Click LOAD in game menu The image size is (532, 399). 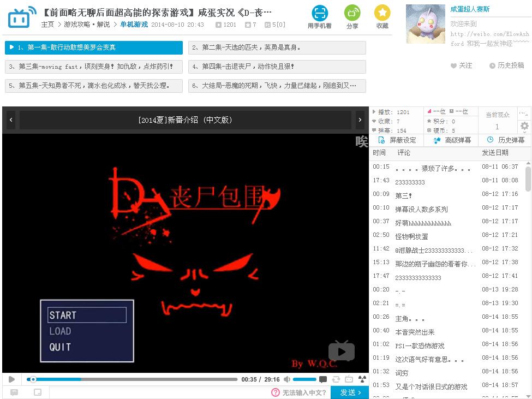60,331
